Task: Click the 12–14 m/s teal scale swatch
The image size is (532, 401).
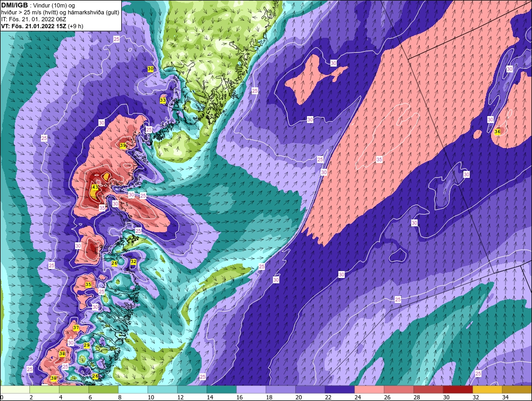Action: coord(192,389)
